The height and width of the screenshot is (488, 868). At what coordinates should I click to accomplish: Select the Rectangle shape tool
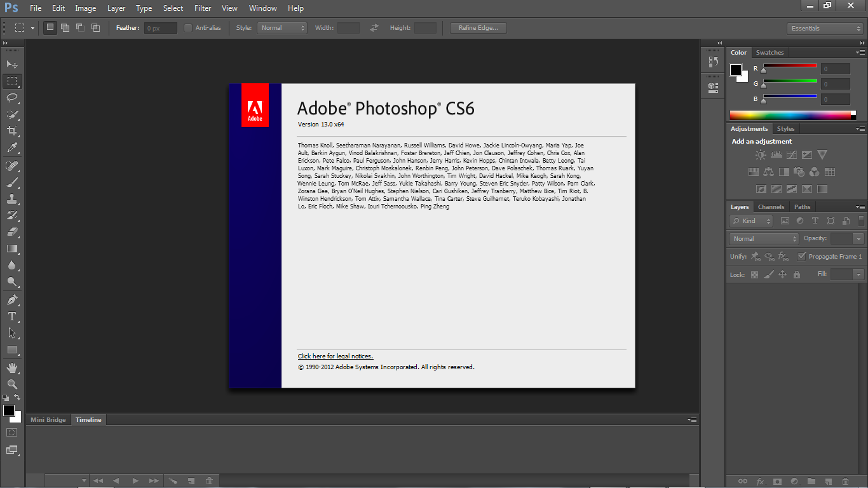(x=12, y=349)
